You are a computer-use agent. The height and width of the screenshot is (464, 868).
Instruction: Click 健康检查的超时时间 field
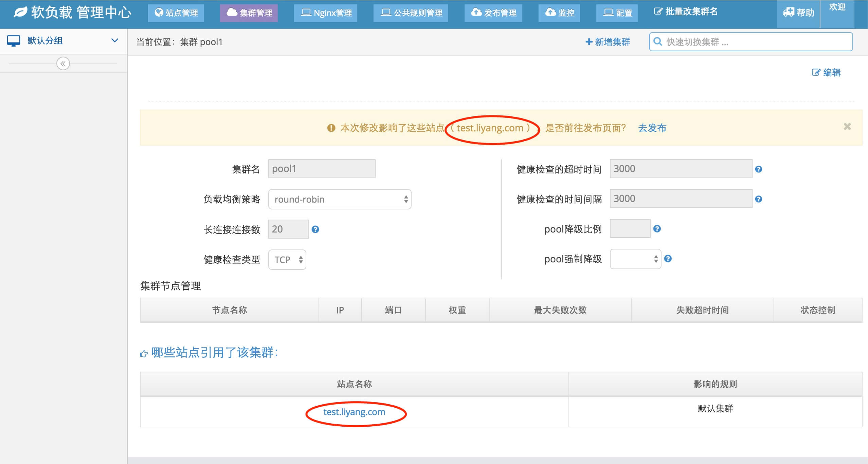point(681,169)
